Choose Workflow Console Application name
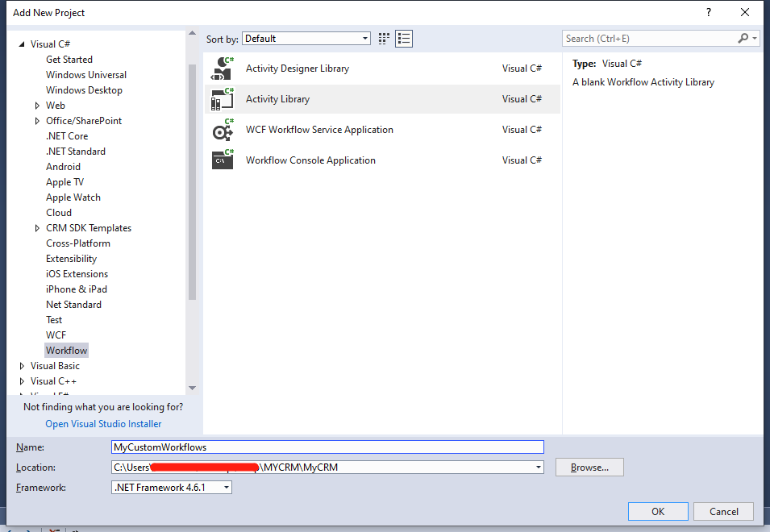 click(x=310, y=160)
